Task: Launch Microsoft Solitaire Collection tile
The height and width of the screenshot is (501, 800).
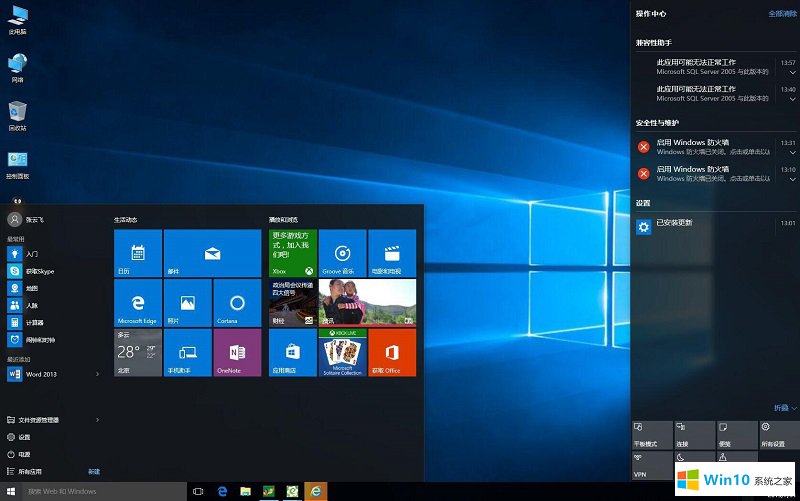Action: pyautogui.click(x=342, y=353)
